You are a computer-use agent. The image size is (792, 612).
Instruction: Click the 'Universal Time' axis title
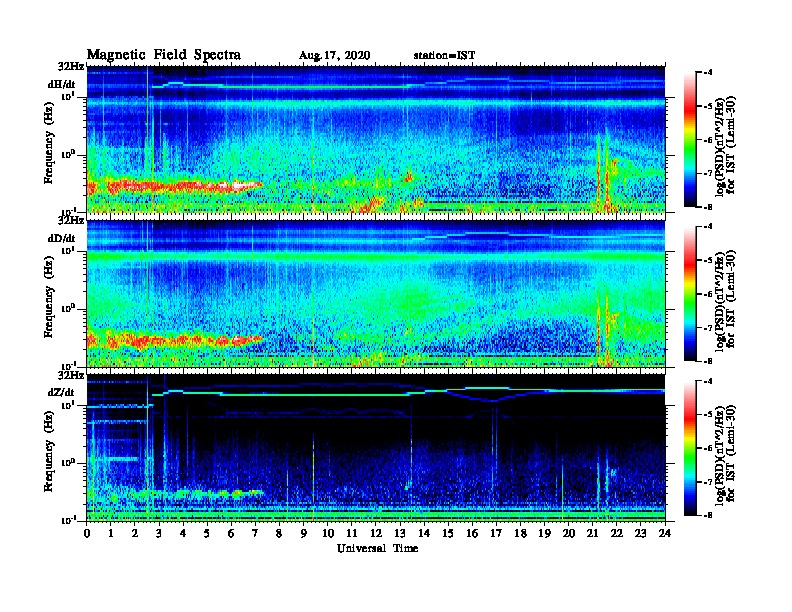tap(377, 548)
